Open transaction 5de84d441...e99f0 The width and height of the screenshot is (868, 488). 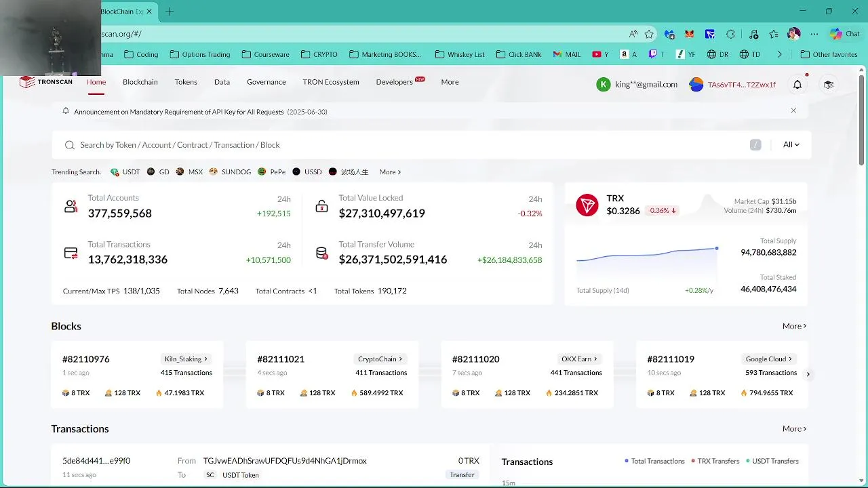(x=96, y=461)
